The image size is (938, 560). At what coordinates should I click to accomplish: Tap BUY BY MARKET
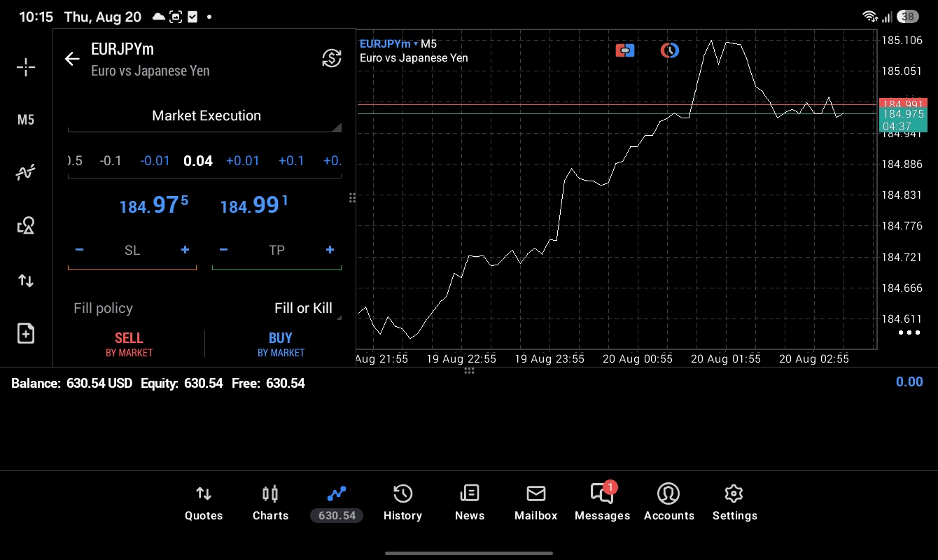[x=281, y=344]
